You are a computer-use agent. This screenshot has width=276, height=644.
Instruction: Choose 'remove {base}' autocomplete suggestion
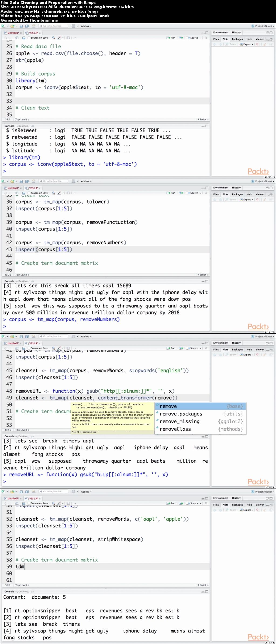201,406
